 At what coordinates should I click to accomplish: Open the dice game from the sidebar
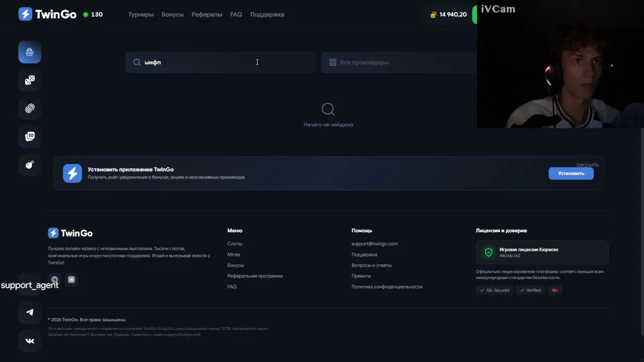[30, 80]
